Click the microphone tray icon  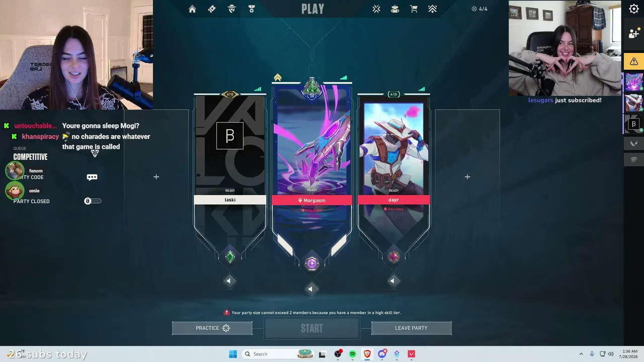(592, 354)
